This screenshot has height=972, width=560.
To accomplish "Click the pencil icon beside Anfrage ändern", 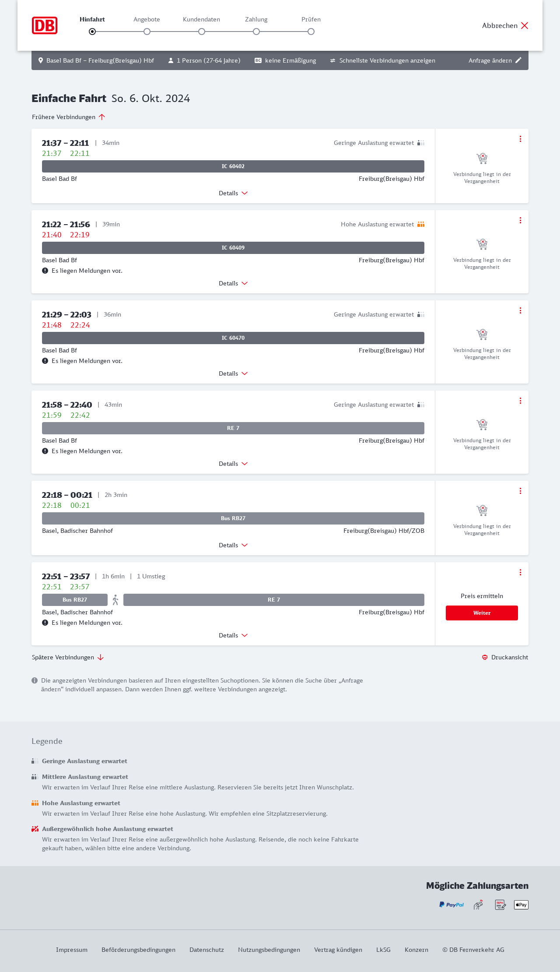I will (x=518, y=60).
